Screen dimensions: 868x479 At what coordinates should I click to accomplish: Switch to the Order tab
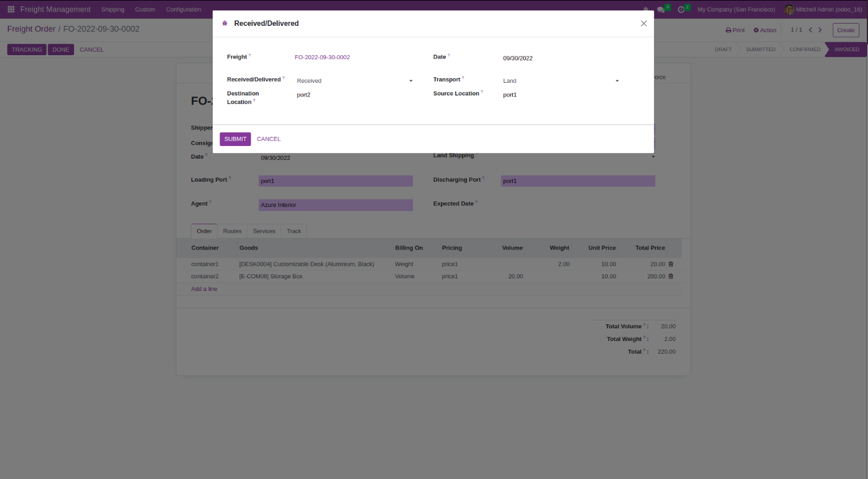pyautogui.click(x=204, y=231)
